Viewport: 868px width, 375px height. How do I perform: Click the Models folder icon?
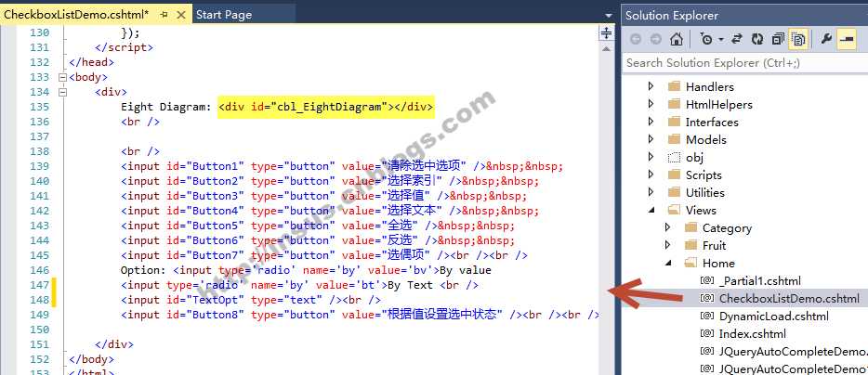tap(674, 139)
